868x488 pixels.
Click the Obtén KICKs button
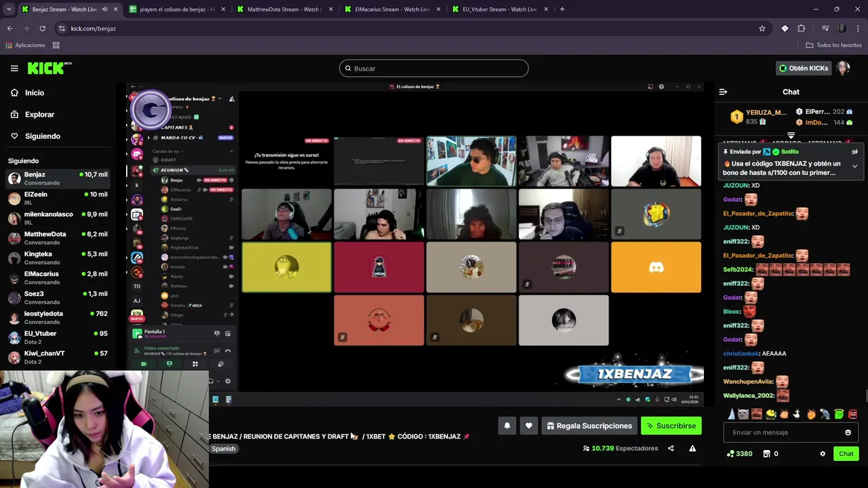(804, 68)
